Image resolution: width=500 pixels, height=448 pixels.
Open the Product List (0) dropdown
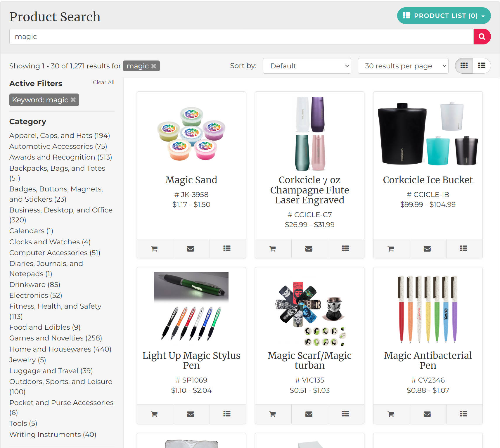point(444,16)
